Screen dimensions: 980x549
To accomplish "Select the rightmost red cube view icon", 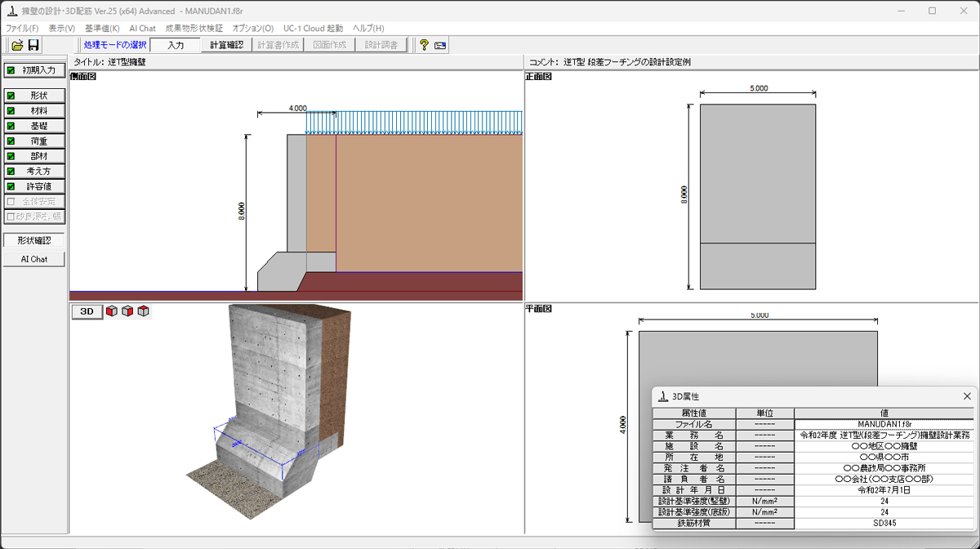I will coord(143,311).
